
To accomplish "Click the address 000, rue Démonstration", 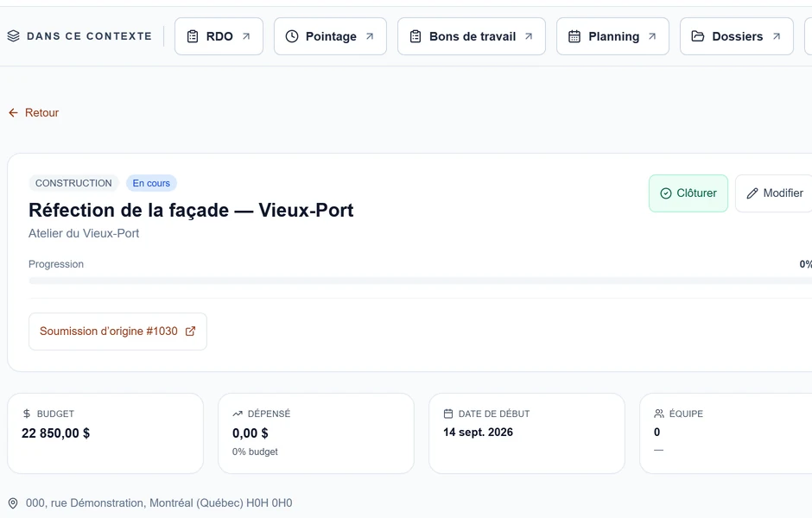I will (159, 503).
